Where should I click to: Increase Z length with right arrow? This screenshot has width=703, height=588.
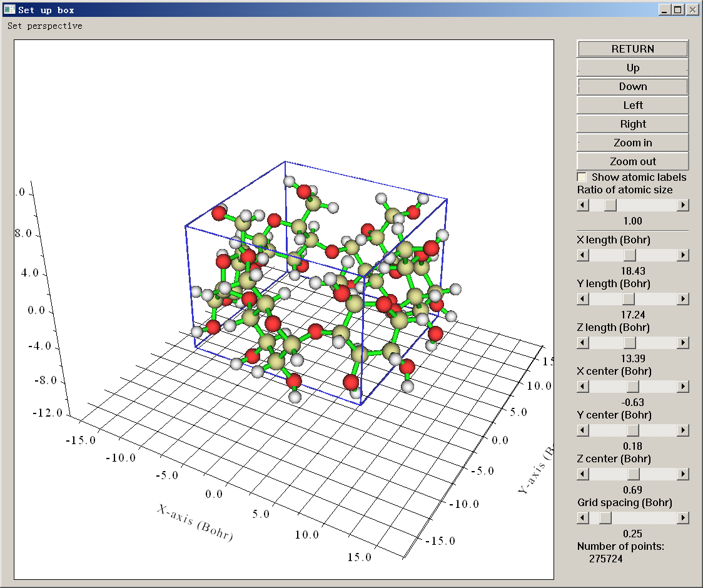(x=683, y=343)
